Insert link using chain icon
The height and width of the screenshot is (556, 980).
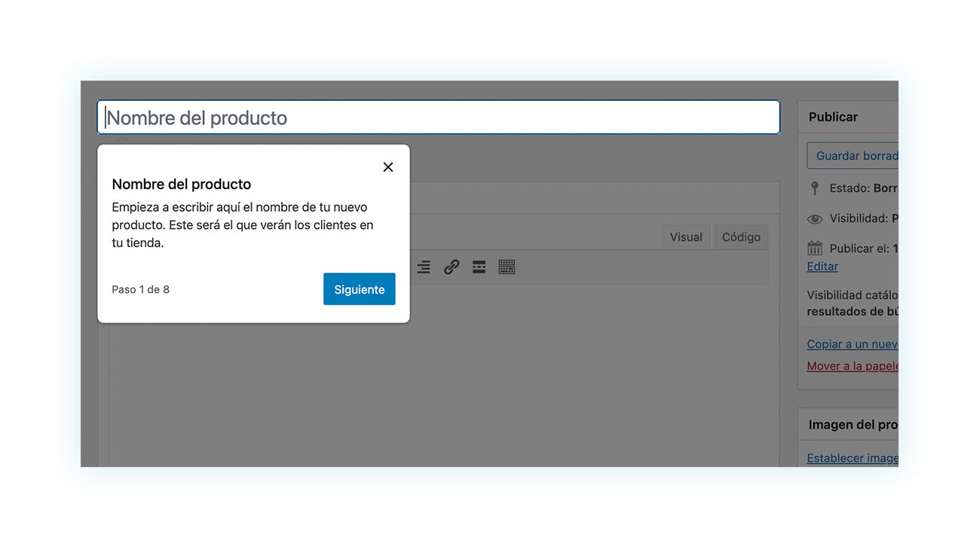click(452, 267)
